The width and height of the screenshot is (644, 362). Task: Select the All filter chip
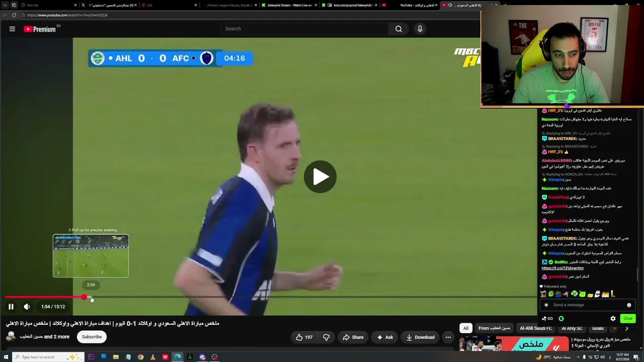[x=466, y=328]
